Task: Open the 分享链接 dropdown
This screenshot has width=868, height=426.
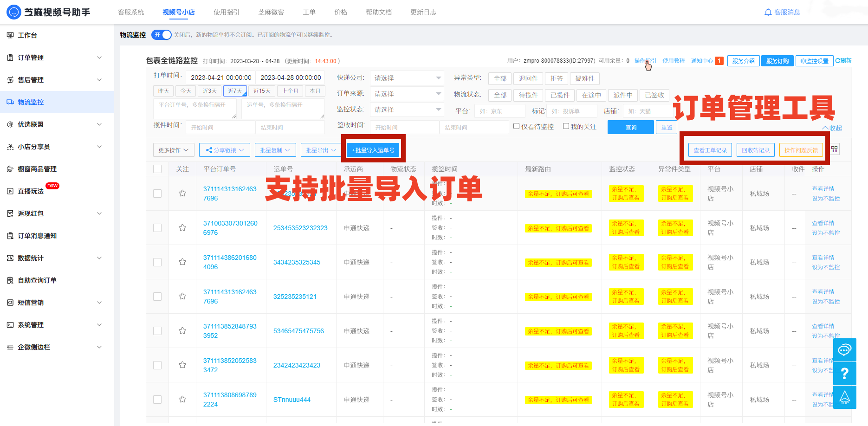Action: tap(225, 150)
